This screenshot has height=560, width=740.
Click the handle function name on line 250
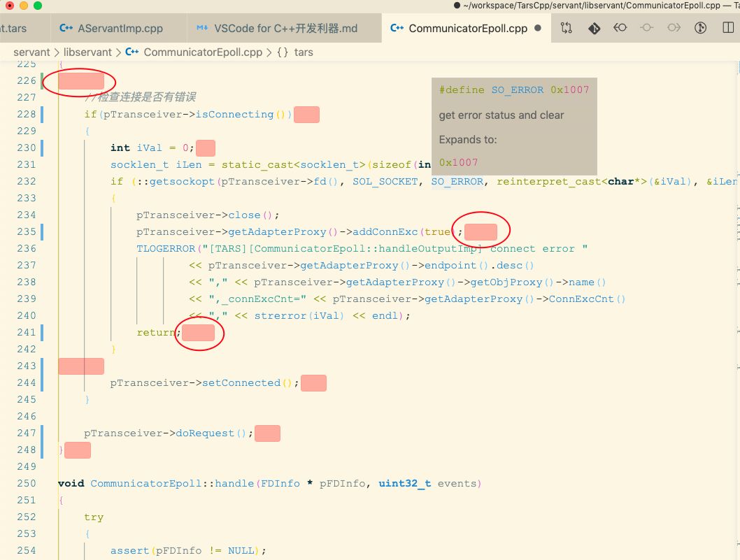pyautogui.click(x=234, y=484)
